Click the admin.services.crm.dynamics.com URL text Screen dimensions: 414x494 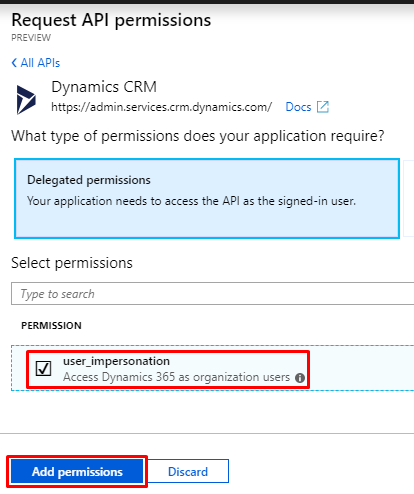(x=162, y=107)
